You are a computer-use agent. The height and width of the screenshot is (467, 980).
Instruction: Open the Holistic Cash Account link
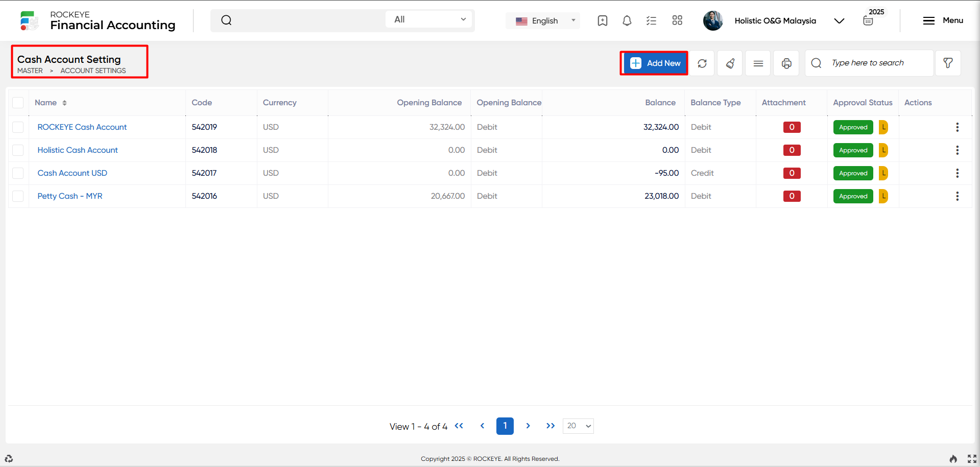tap(78, 150)
